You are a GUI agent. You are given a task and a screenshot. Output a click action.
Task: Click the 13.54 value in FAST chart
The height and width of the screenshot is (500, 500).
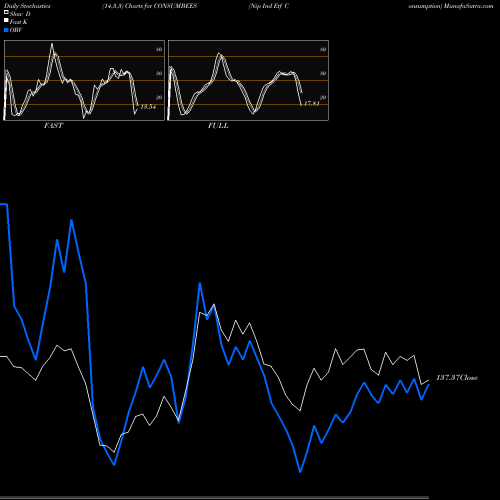pos(148,107)
